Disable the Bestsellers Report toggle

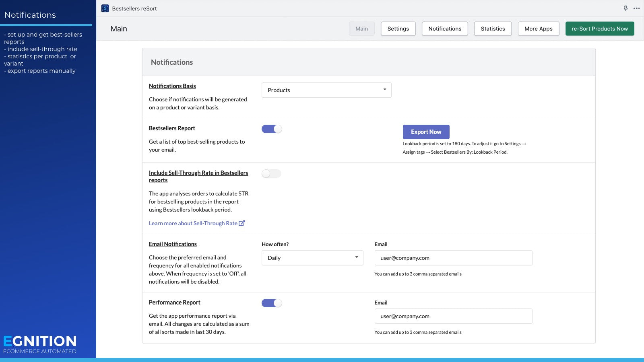[x=272, y=129]
